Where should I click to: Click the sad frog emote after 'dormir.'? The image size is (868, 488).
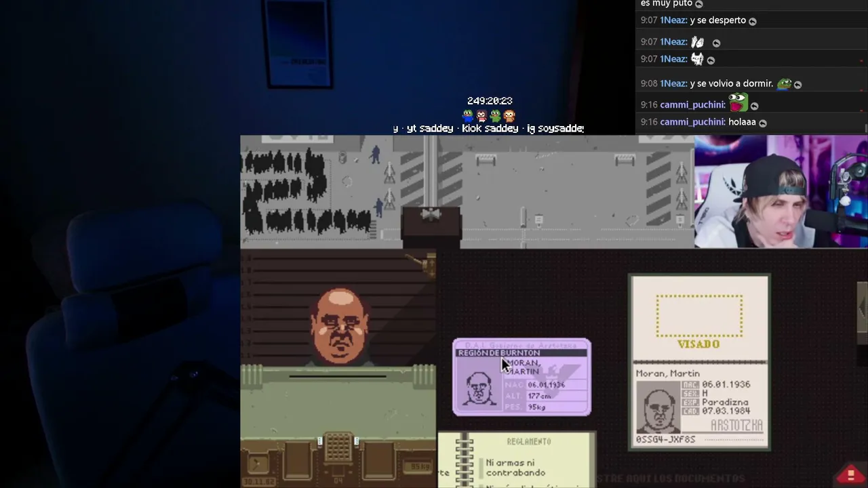[x=784, y=83]
